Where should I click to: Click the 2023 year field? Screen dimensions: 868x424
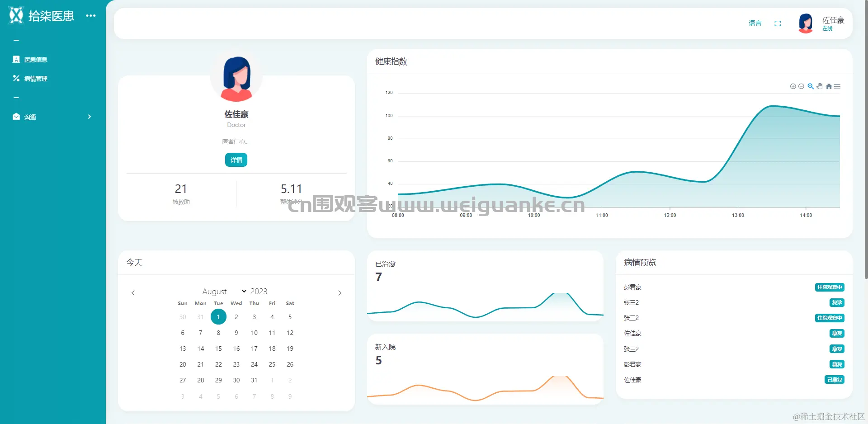tap(259, 292)
